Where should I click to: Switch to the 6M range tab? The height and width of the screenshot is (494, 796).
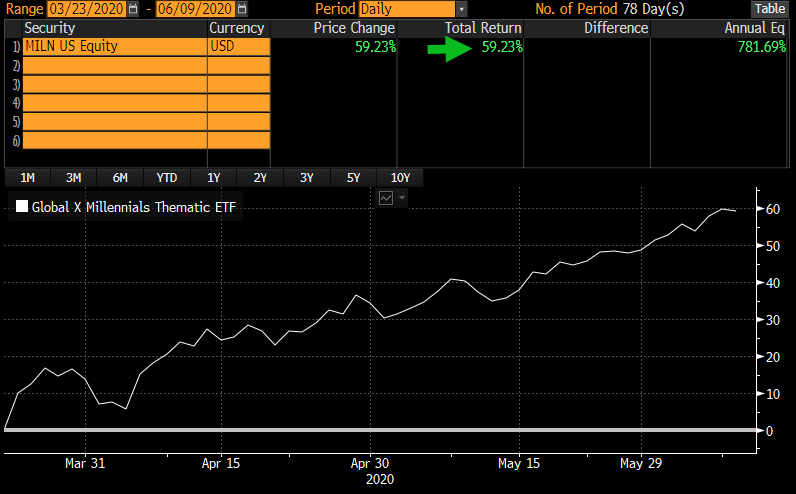click(x=120, y=178)
